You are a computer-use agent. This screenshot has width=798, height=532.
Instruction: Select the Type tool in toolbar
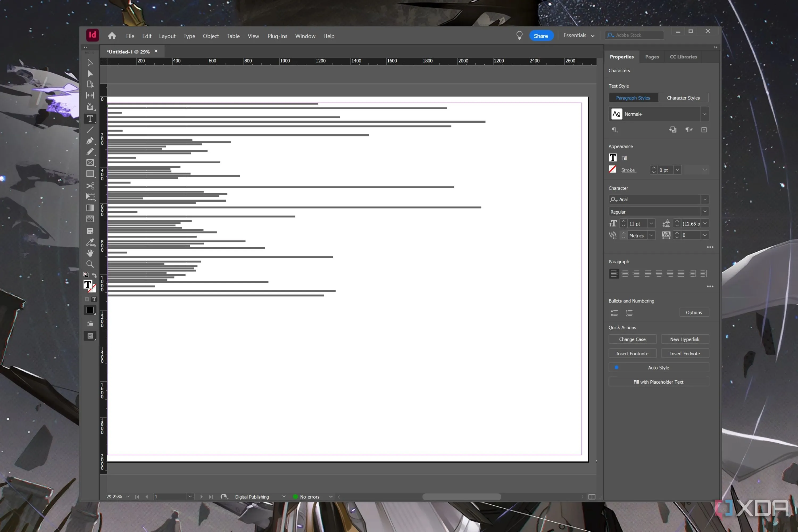(90, 119)
